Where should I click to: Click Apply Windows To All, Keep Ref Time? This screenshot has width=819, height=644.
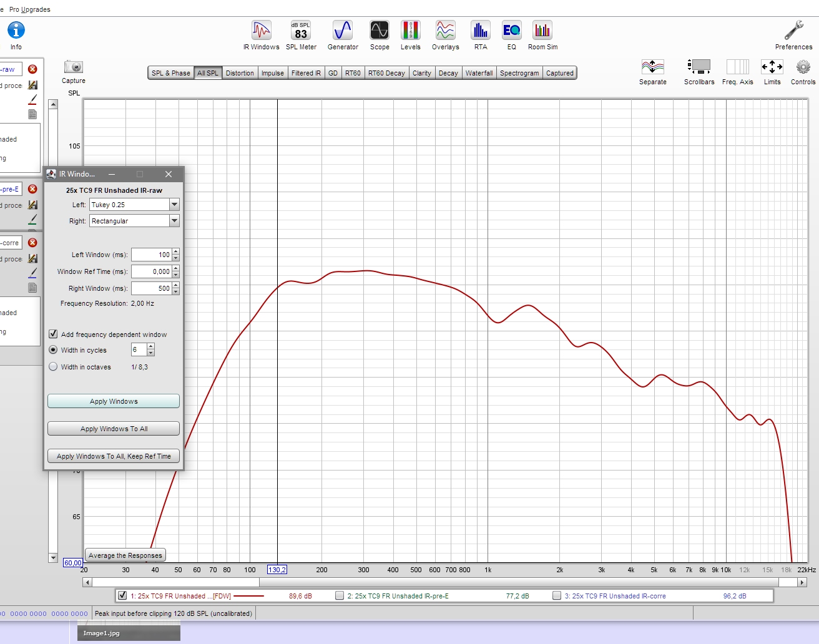114,456
